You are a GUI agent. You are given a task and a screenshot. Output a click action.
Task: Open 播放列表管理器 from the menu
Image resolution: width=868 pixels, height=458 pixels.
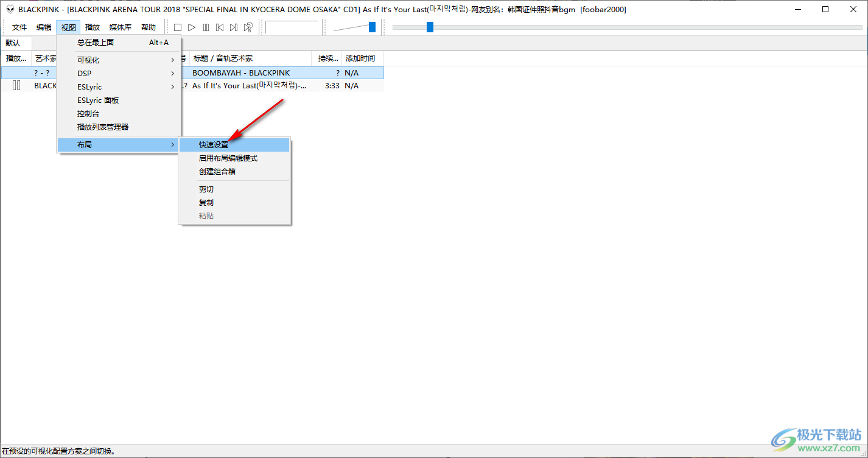click(119, 127)
